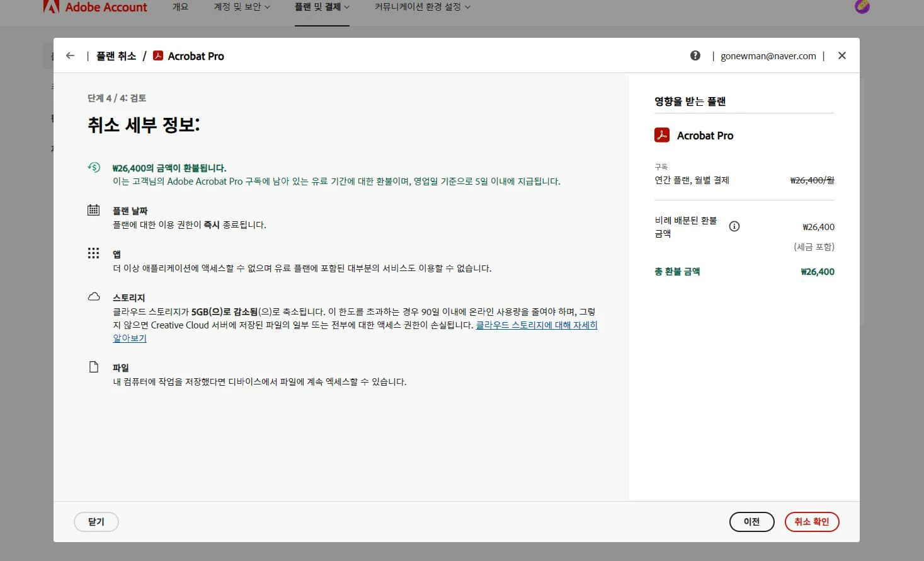
Task: Click the Acrobat Pro icon under 영향을 받는 플랜
Action: coord(662,135)
